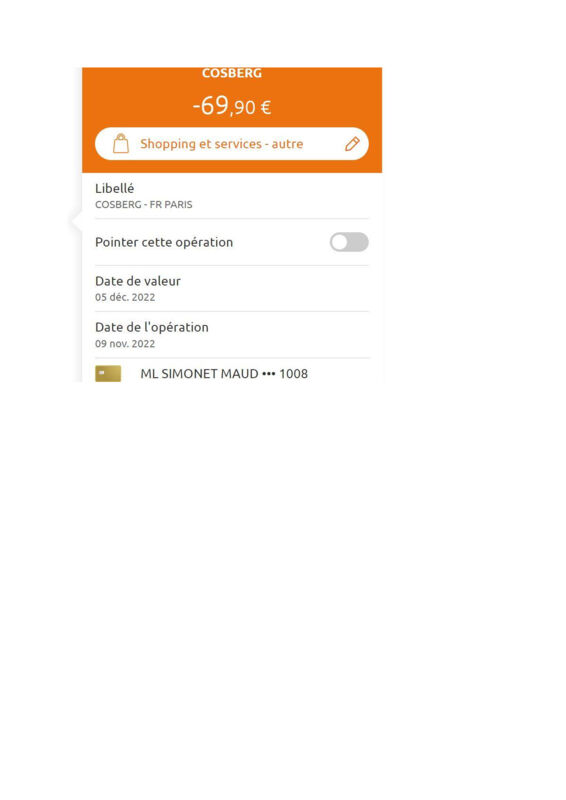
Task: Click the Pointer cette opération label
Action: (x=164, y=242)
